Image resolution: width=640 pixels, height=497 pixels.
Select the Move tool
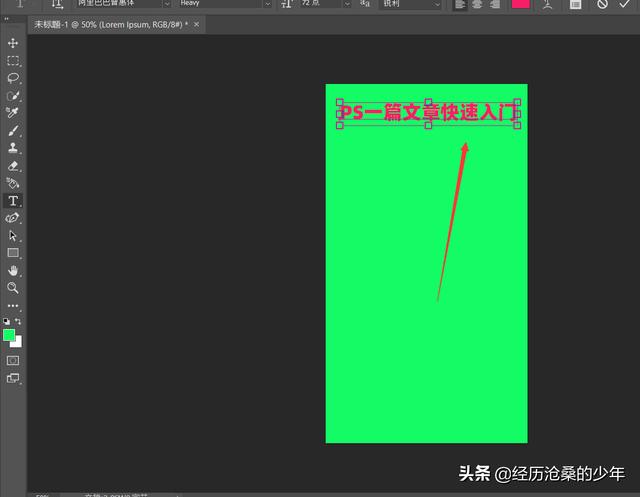click(13, 43)
